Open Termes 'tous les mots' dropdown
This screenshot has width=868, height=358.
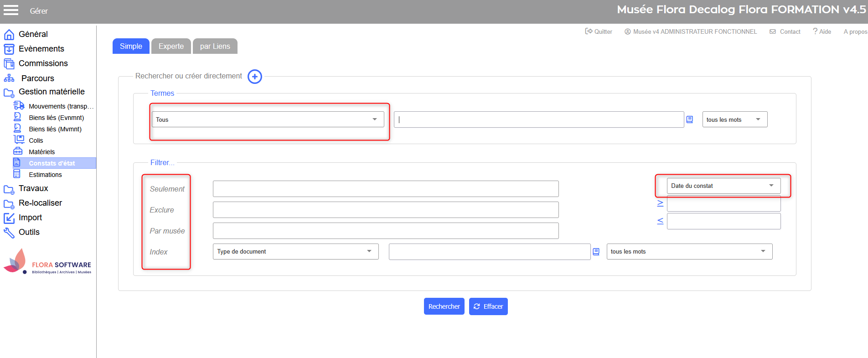point(734,119)
